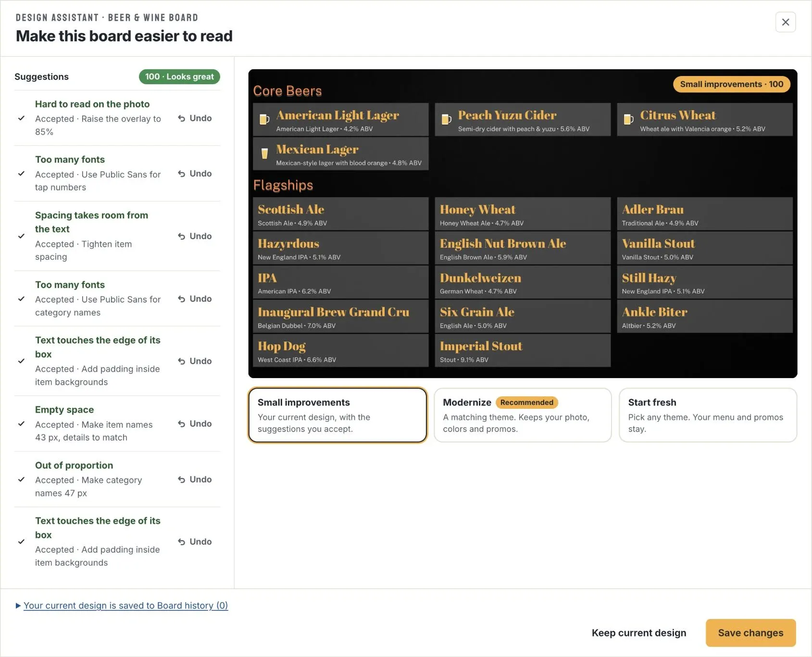The width and height of the screenshot is (812, 657).
Task: Click the Small improvements · 100 preview badge
Action: tap(732, 84)
